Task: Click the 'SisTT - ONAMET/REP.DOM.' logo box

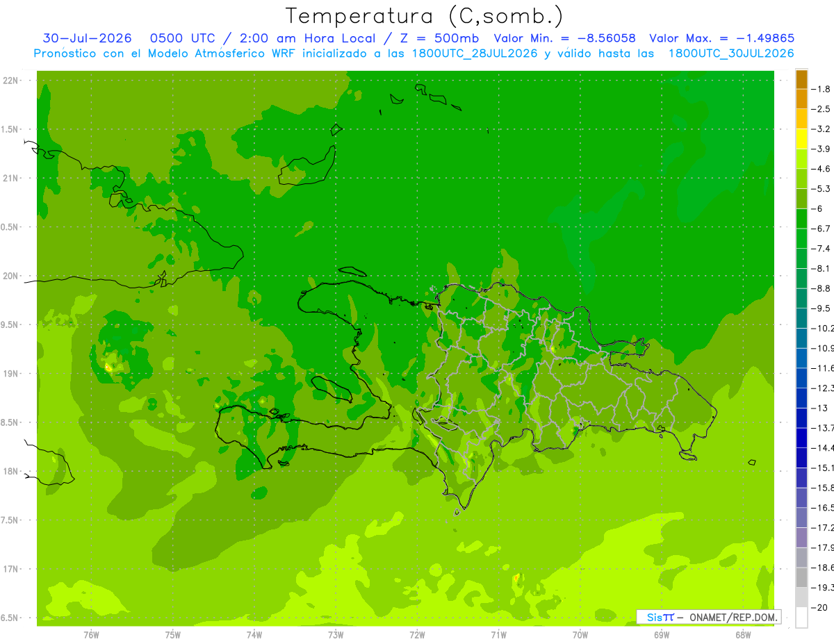Action: pyautogui.click(x=709, y=617)
